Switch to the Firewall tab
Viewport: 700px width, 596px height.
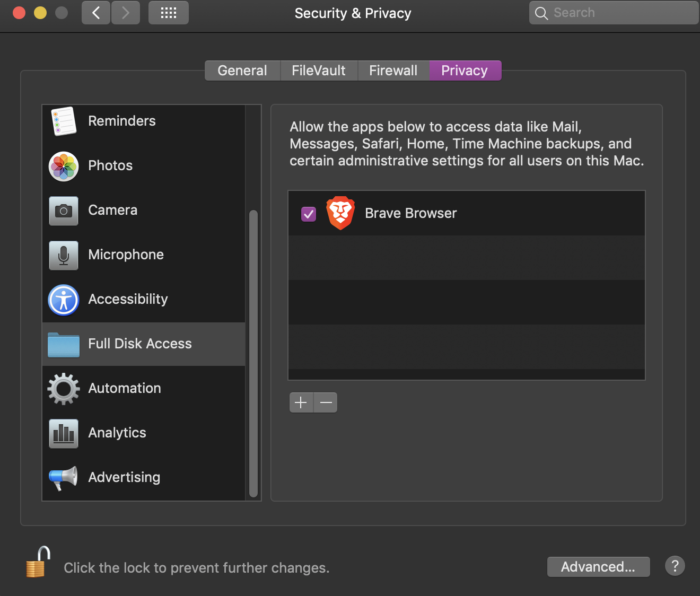(393, 71)
